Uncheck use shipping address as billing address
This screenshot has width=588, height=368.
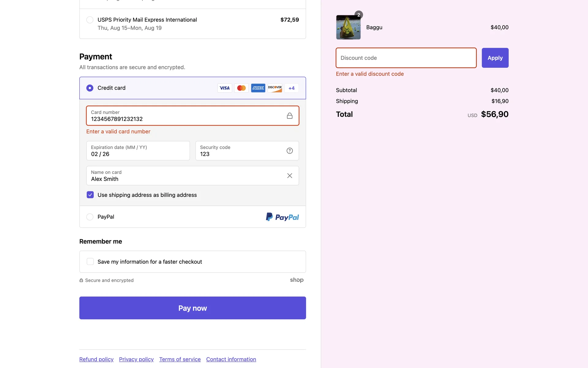coord(90,195)
